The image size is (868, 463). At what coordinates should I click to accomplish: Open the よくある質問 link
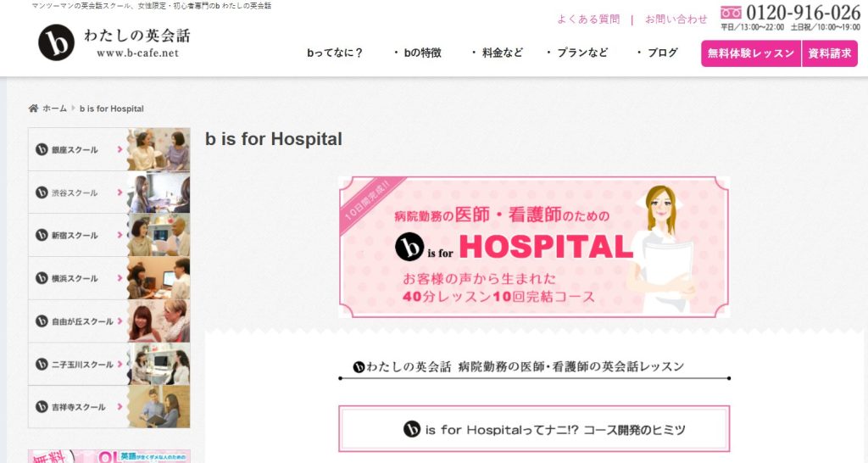588,20
